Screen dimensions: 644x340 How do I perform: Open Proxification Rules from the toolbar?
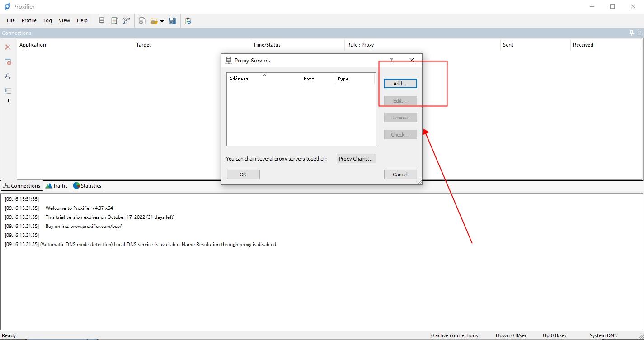[114, 21]
